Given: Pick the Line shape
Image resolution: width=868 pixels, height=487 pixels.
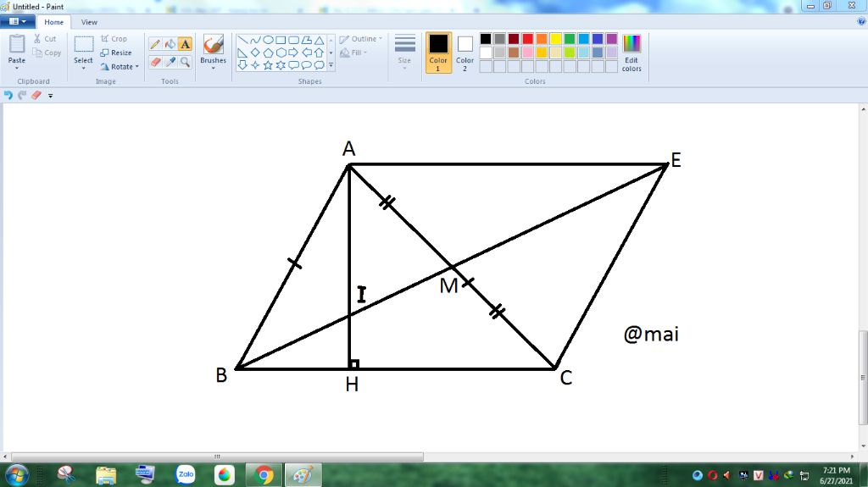Looking at the screenshot, I should tap(242, 40).
